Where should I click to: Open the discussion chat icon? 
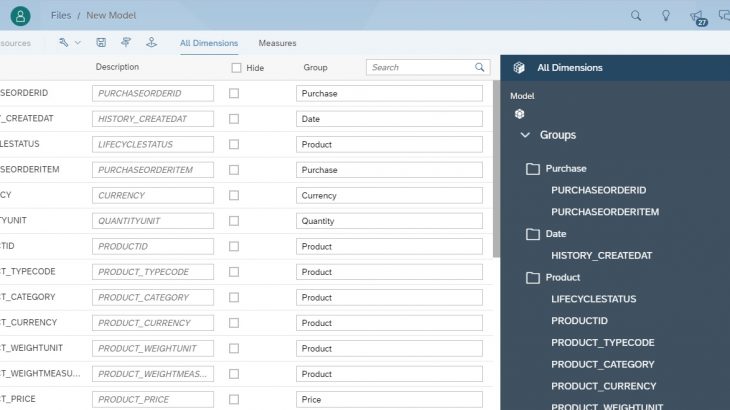724,16
